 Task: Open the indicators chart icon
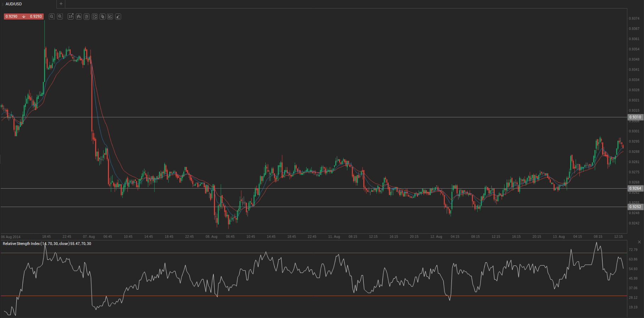click(95, 17)
